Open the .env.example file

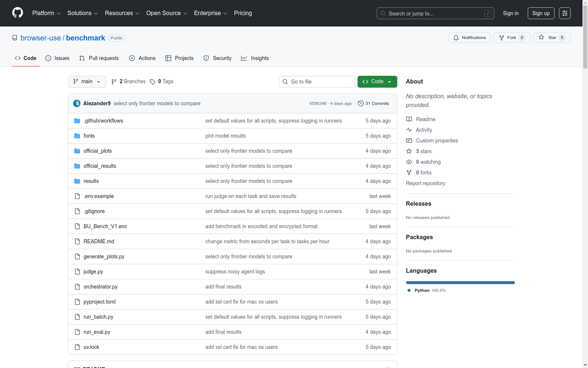[98, 196]
